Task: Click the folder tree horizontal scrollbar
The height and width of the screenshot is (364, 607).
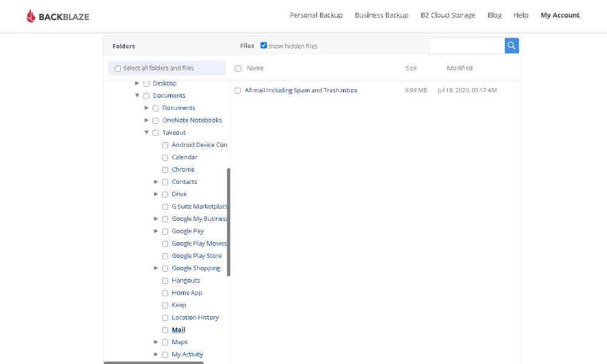Action: 154,362
